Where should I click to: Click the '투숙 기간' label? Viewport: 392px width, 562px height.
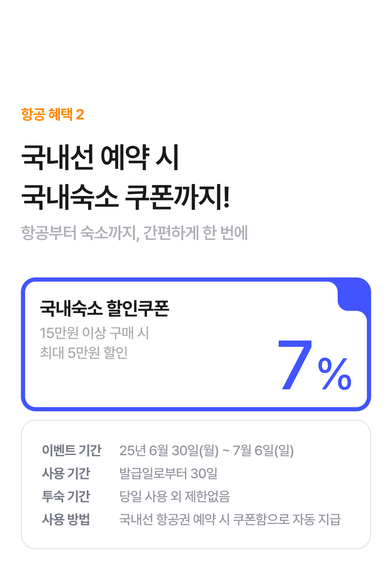click(x=66, y=496)
